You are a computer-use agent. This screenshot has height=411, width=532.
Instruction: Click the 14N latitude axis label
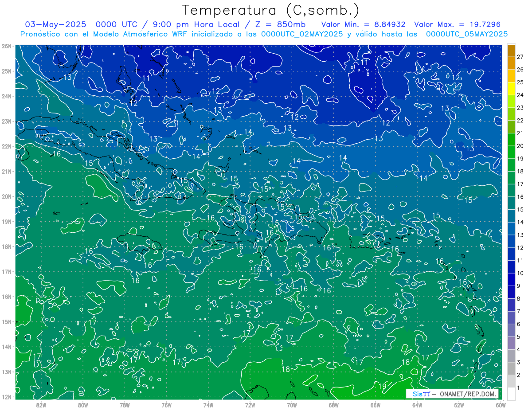6,347
